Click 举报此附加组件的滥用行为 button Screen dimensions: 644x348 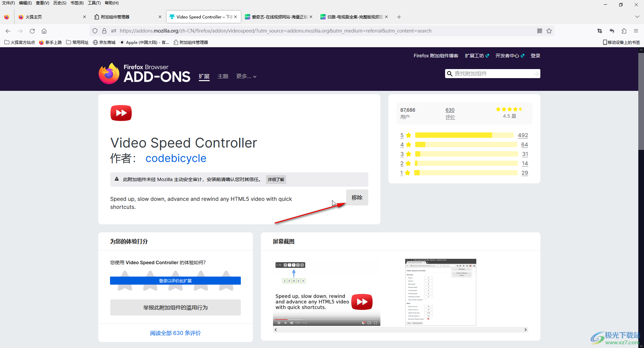175,307
